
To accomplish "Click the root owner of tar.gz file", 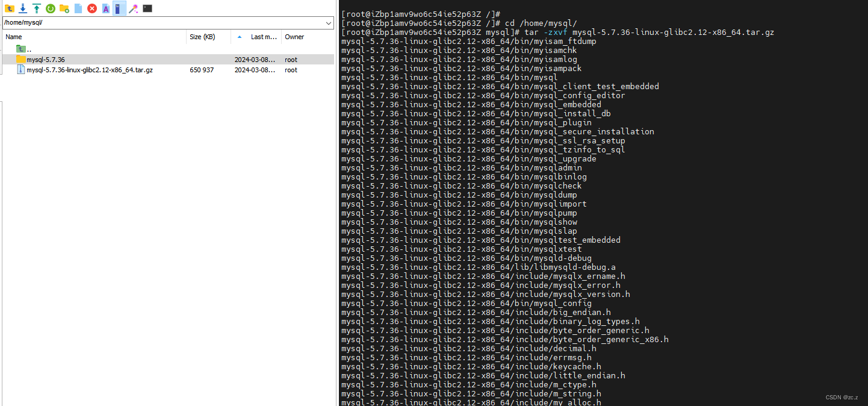I will pos(291,70).
